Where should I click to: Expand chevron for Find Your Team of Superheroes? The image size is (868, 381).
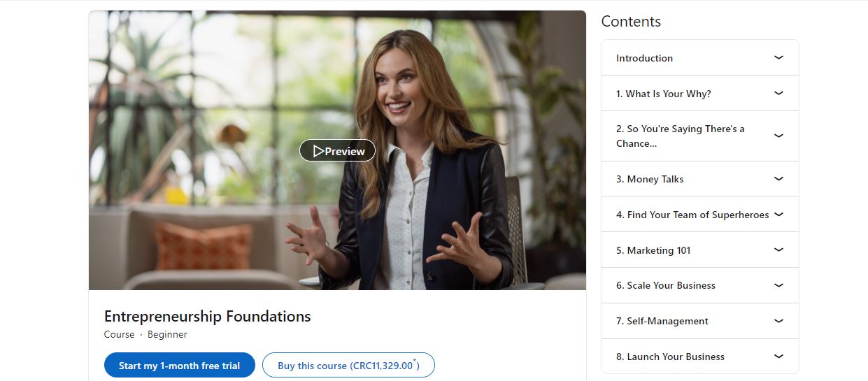coord(778,215)
